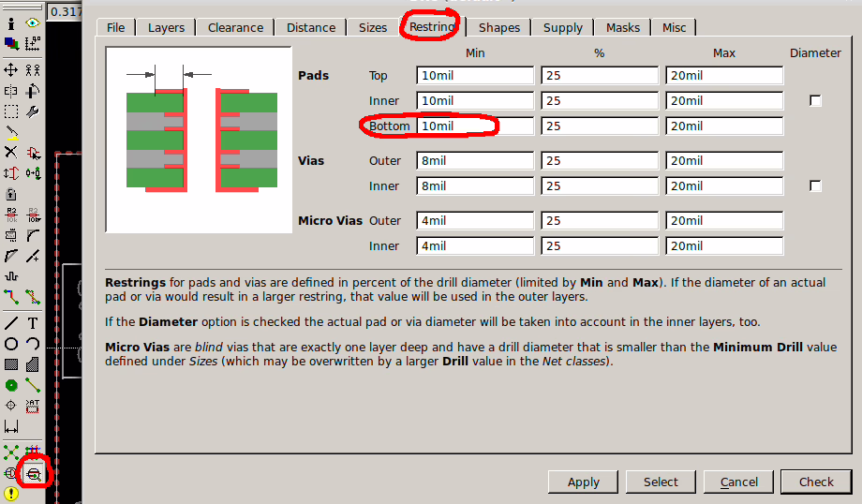Enable Diameter option for Pads Inner

tap(815, 101)
